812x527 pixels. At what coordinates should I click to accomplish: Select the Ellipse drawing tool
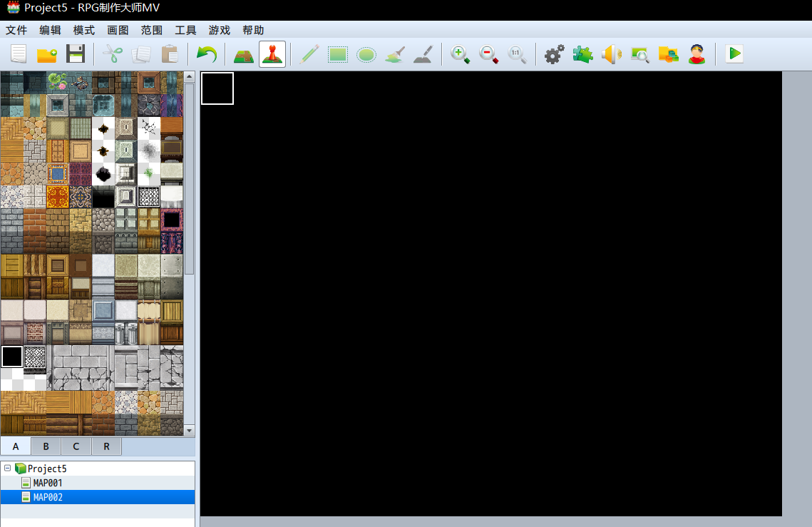(x=366, y=54)
